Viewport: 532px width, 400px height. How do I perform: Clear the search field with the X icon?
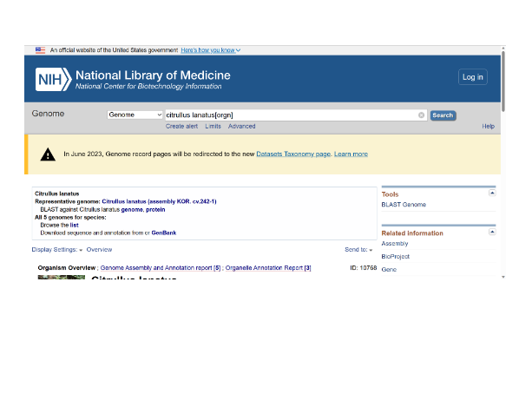(x=421, y=115)
